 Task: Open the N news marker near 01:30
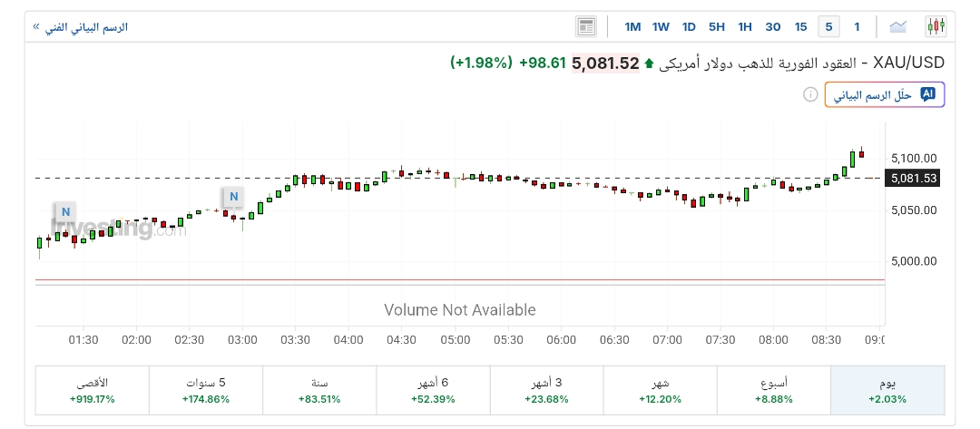pos(64,212)
